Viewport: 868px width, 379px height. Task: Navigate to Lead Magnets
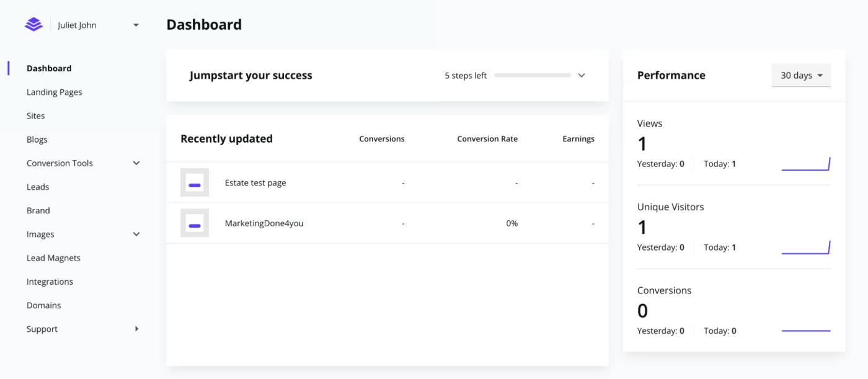pyautogui.click(x=53, y=258)
